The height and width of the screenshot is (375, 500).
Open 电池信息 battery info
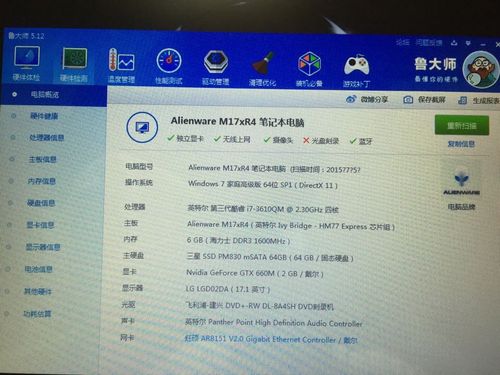click(38, 269)
